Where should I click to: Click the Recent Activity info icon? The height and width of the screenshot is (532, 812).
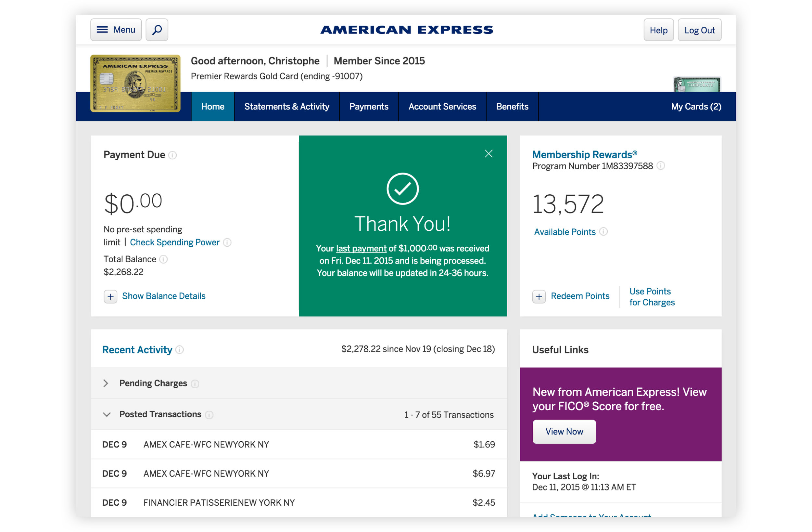tap(180, 350)
